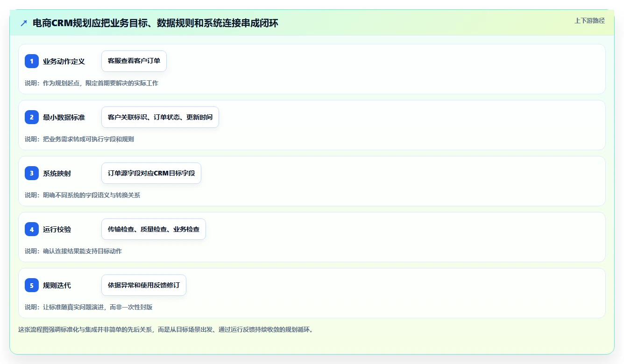Click the 传输检查、质量检查、业务检查 chip
The width and height of the screenshot is (624, 364).
click(154, 229)
